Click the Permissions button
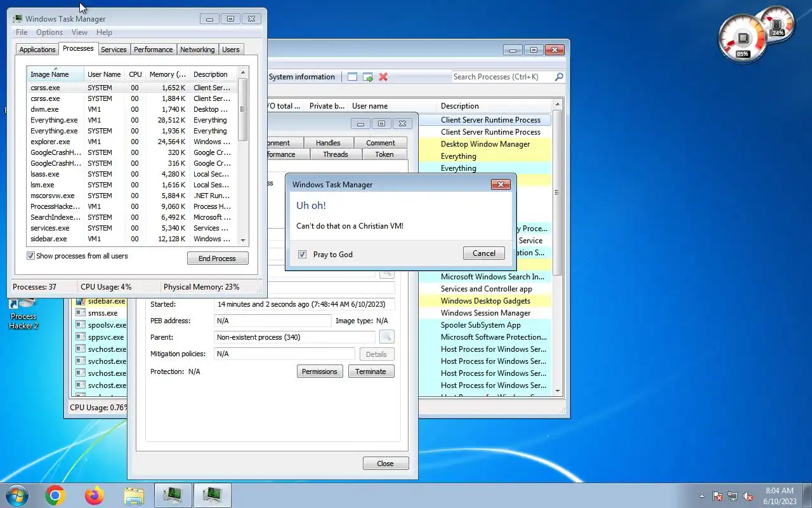This screenshot has height=508, width=812. coord(320,371)
